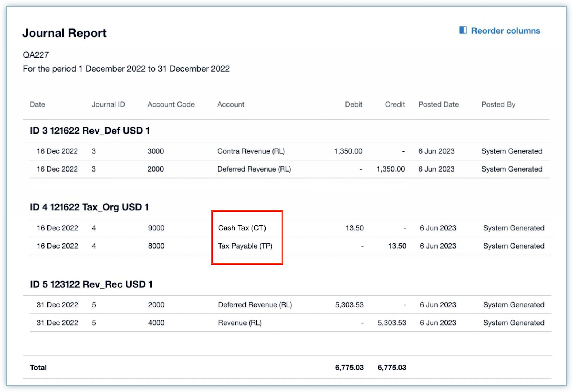Click account code 8000
This screenshot has width=573, height=392.
[156, 246]
